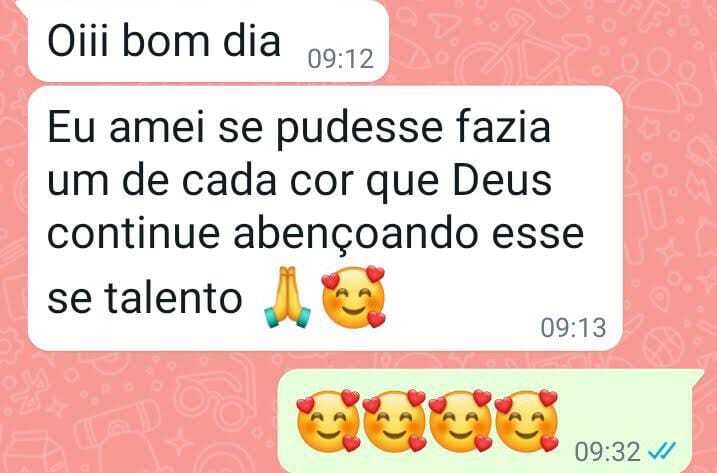Viewport: 717px width, 473px height.
Task: Tap the heart-face emoji beside praying hands
Action: click(x=353, y=297)
